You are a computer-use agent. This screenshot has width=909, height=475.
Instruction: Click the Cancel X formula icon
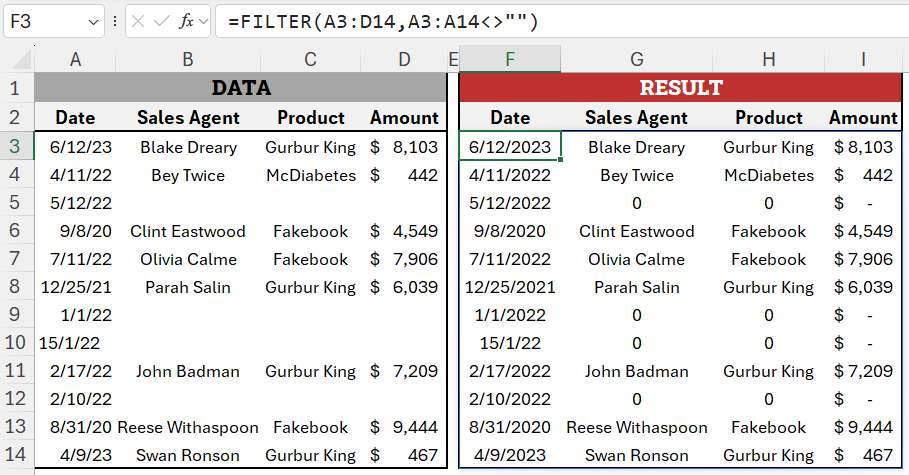pyautogui.click(x=138, y=22)
